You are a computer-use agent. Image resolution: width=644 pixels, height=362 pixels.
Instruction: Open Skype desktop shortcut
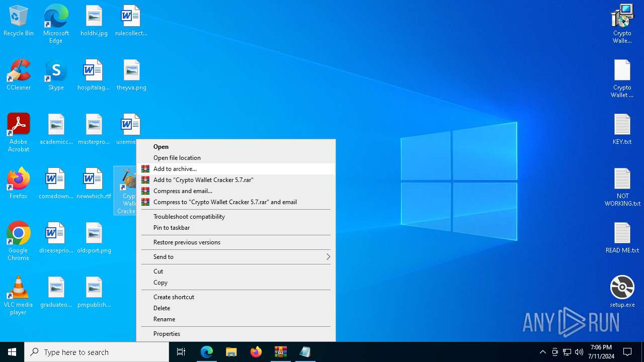click(x=56, y=75)
